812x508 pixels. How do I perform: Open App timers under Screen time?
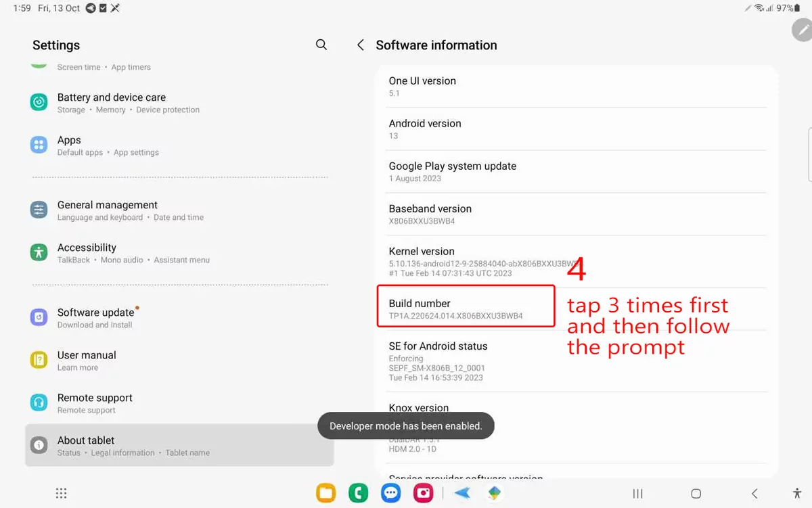click(131, 67)
